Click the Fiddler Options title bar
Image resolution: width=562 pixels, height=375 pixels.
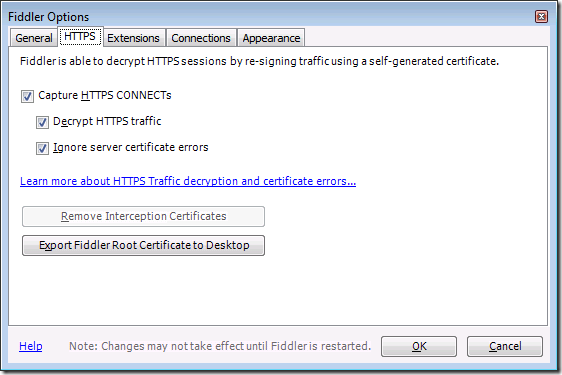coord(271,16)
